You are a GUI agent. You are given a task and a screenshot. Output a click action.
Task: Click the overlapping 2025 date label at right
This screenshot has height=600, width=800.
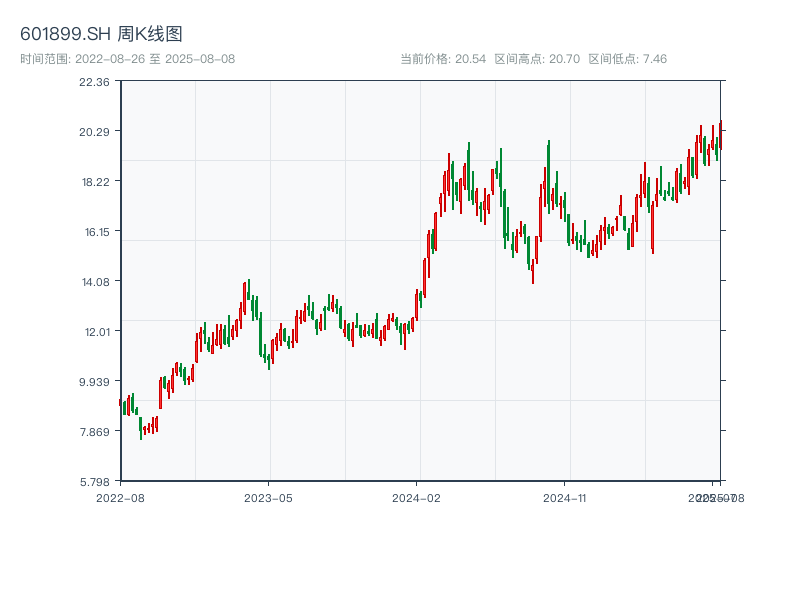(713, 497)
